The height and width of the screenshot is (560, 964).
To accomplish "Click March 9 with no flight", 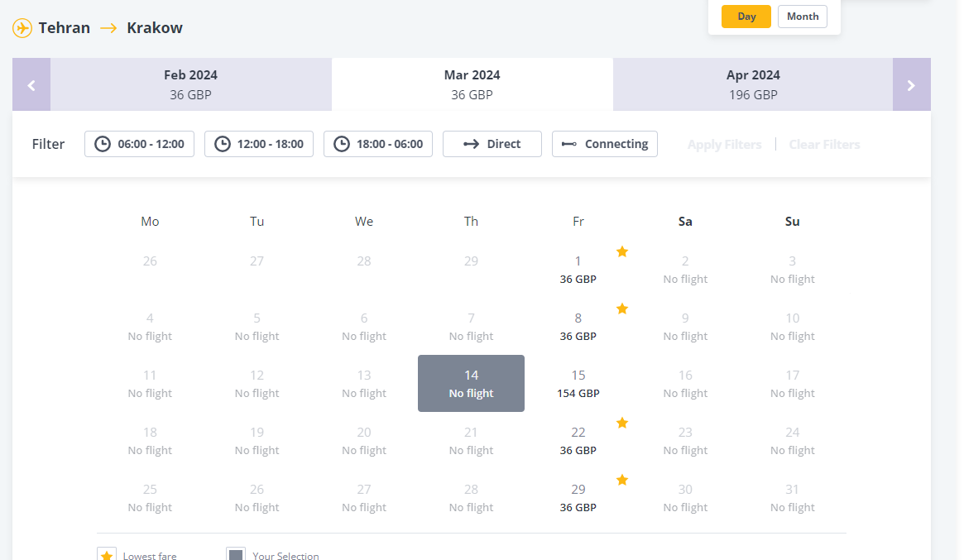I will tap(685, 327).
